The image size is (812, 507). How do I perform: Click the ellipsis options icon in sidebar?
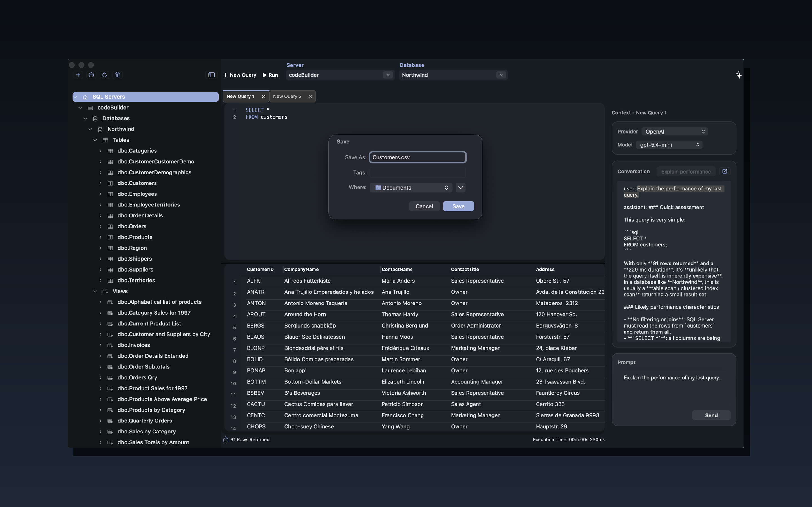91,75
